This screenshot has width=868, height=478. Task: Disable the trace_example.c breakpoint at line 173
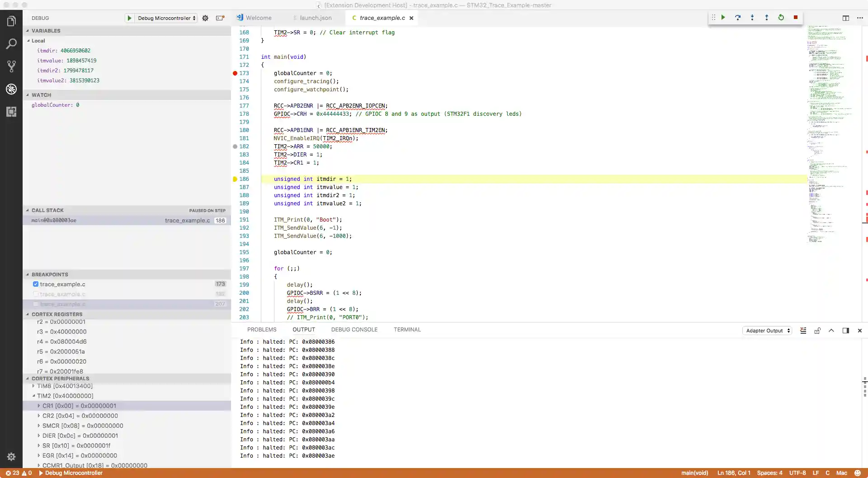pyautogui.click(x=36, y=284)
